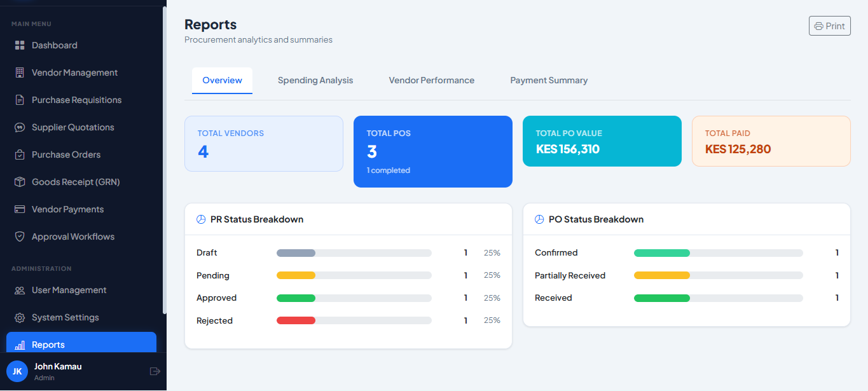Click the Total Vendors summary card
The height and width of the screenshot is (391, 868).
[264, 144]
